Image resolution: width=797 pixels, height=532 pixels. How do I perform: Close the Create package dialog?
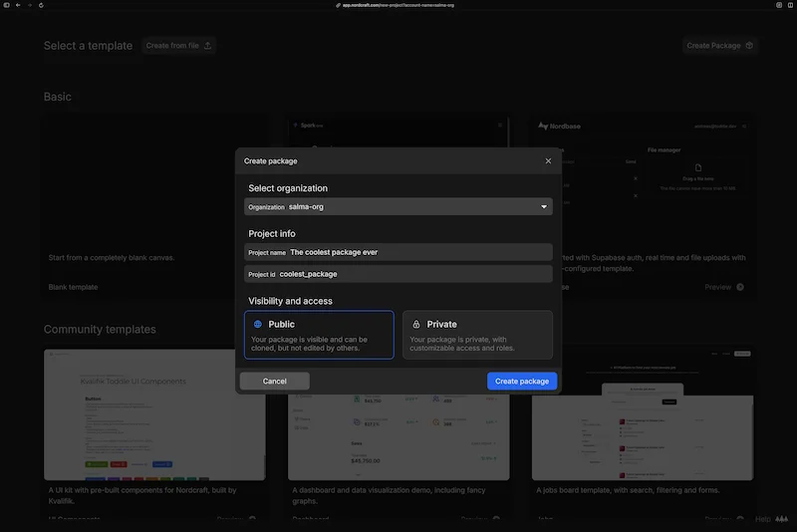(x=548, y=161)
